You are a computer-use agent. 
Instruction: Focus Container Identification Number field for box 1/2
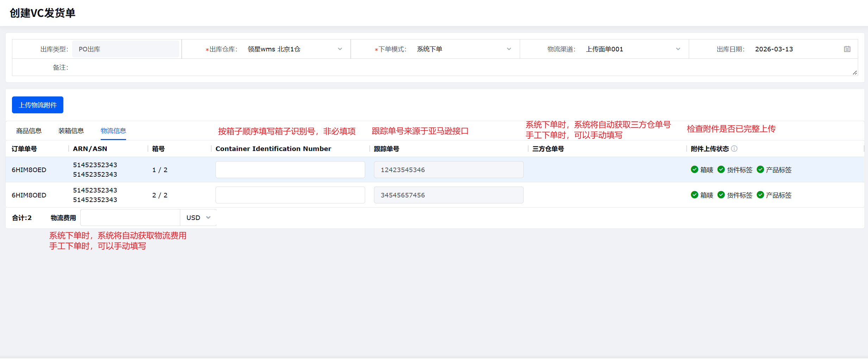pos(290,170)
